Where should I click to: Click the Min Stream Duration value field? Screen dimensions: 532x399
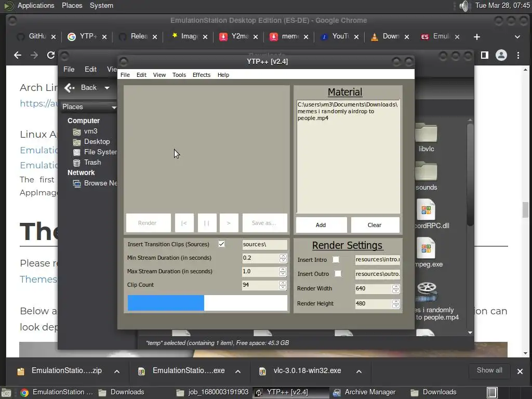261,258
